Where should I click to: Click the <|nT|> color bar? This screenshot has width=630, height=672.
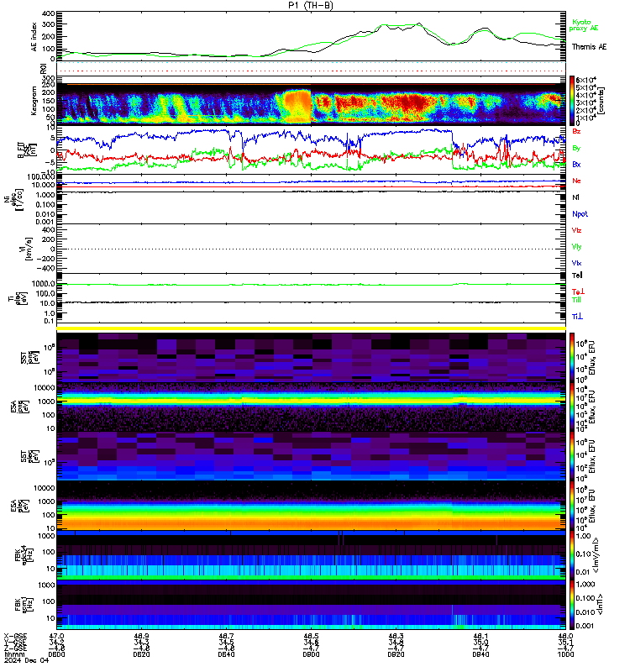[572, 605]
